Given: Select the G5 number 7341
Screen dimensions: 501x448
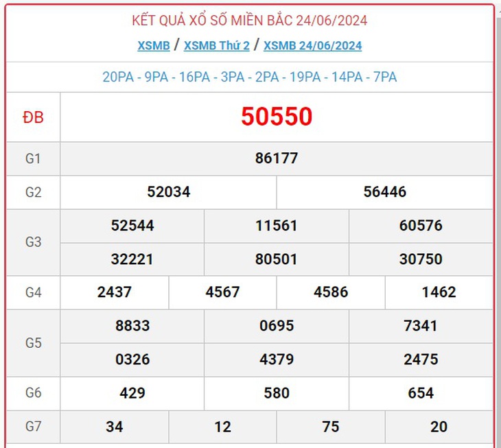Looking at the screenshot, I should pos(421,326).
